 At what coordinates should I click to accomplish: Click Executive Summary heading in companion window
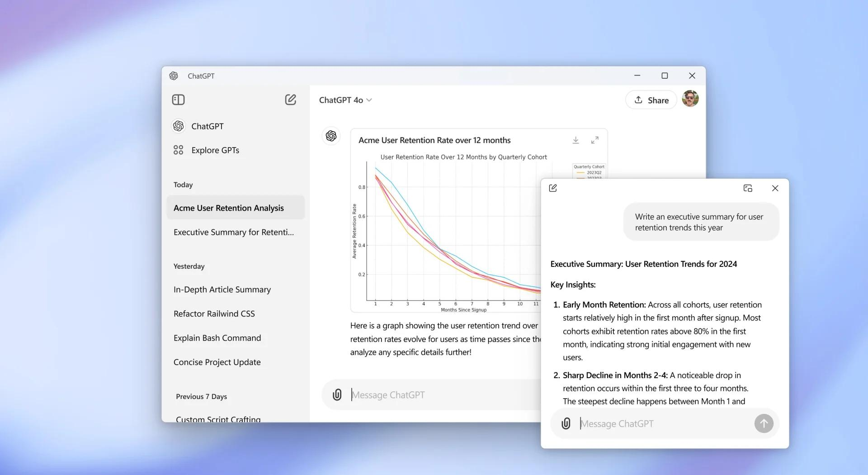coord(644,264)
